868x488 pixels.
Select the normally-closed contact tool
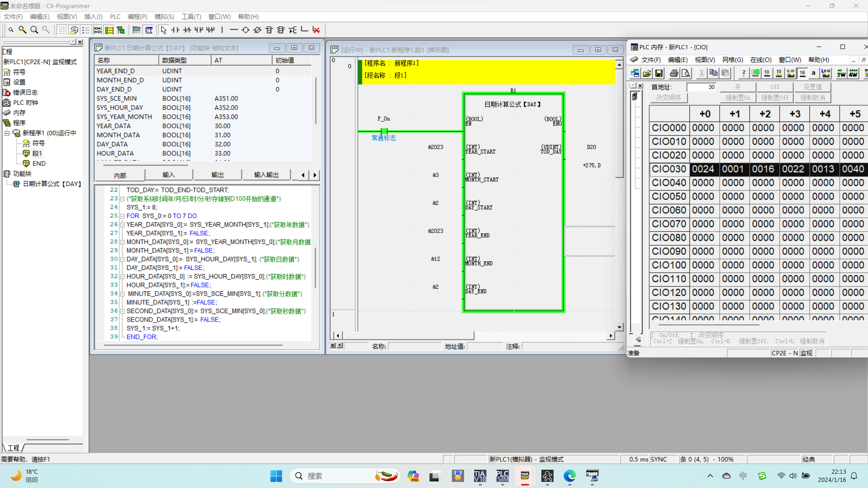point(187,30)
